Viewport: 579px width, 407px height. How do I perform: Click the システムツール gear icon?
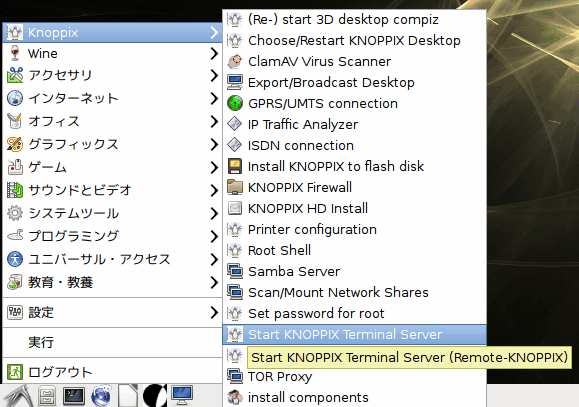pyautogui.click(x=15, y=213)
